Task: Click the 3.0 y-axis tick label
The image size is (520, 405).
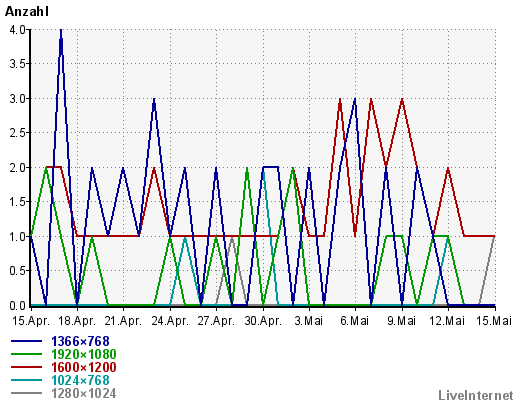Action: [x=18, y=99]
